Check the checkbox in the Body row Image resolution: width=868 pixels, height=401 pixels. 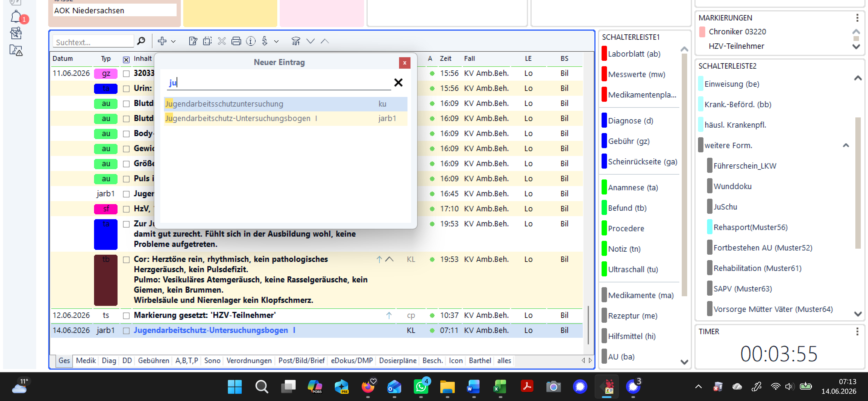coord(126,134)
